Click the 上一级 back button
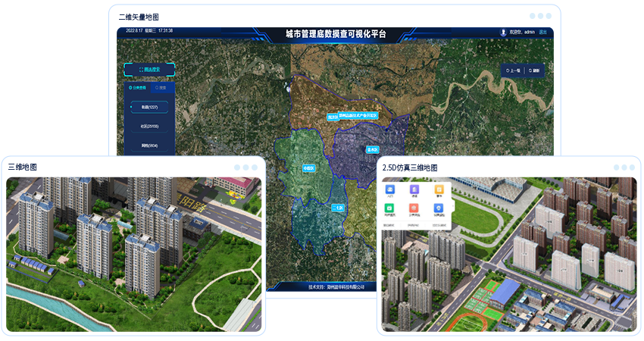Viewport: 644px width, 341px height. (514, 70)
